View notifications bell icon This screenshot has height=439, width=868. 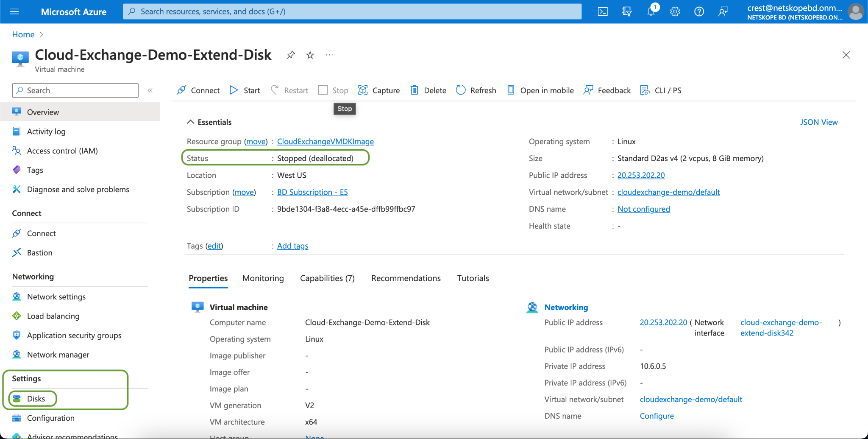(x=651, y=11)
